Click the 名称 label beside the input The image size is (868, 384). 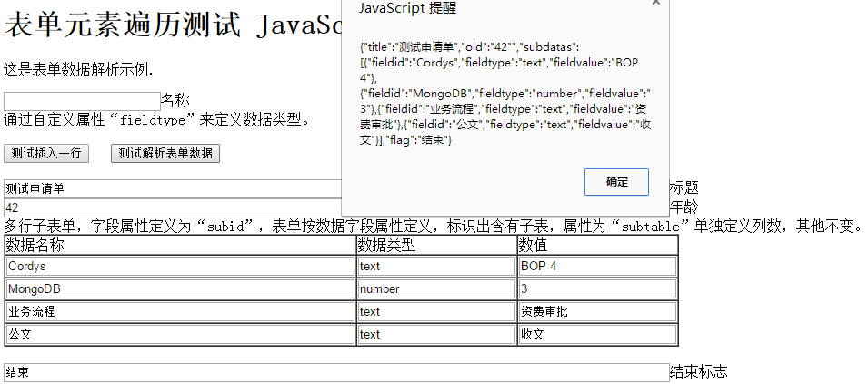point(175,100)
